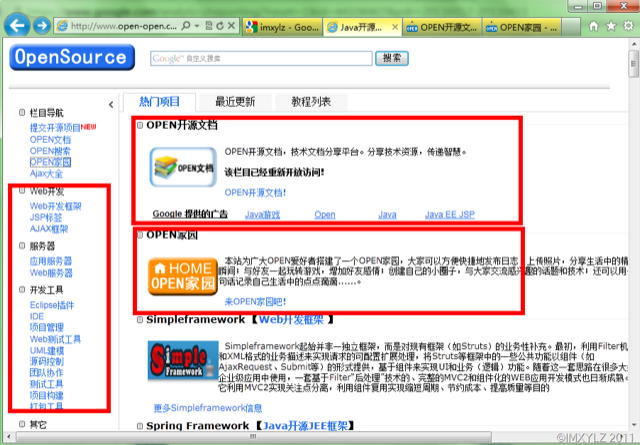Image resolution: width=640 pixels, height=445 pixels.
Task: Collapse the sidebar with the arrow
Action: pyautogui.click(x=111, y=105)
